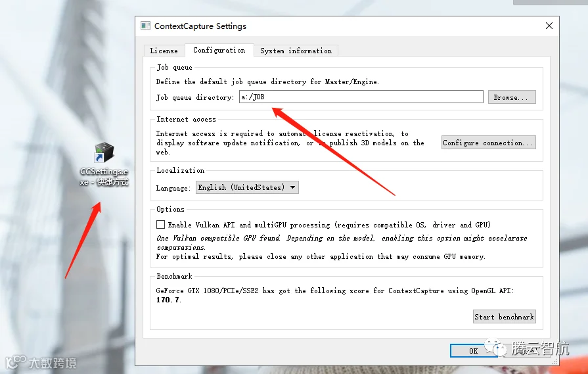
Task: Open the System information tab
Action: [296, 51]
